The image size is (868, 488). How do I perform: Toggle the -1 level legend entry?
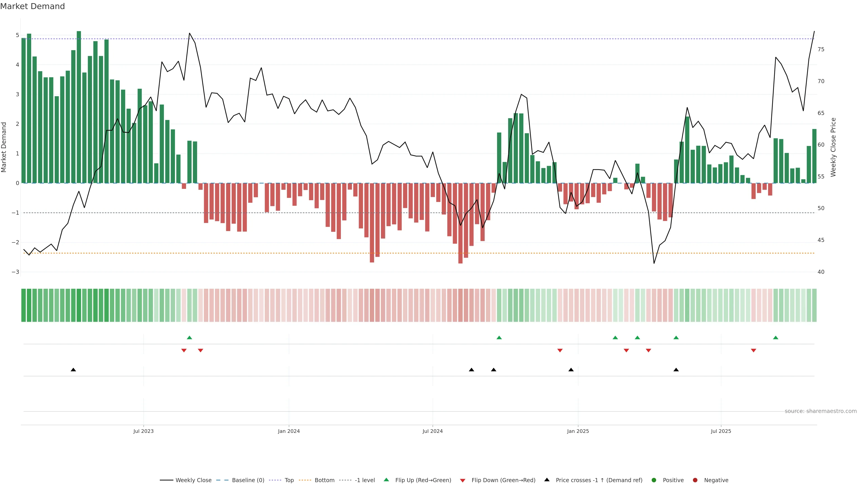pos(365,480)
